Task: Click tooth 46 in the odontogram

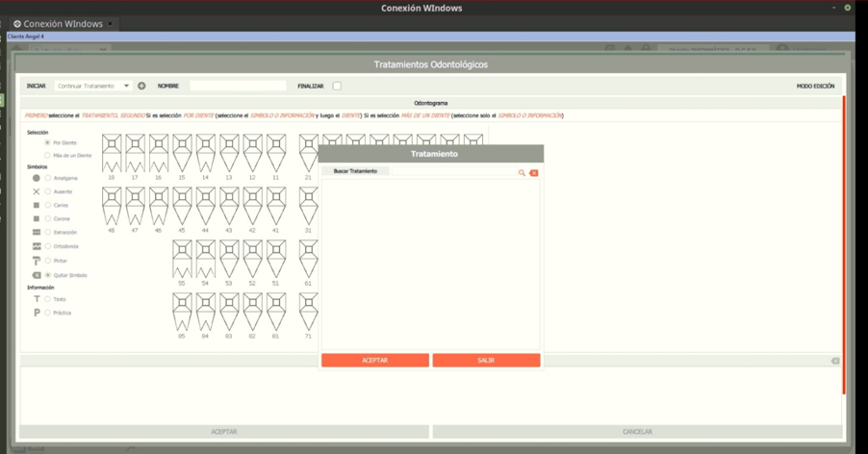Action: pyautogui.click(x=159, y=206)
